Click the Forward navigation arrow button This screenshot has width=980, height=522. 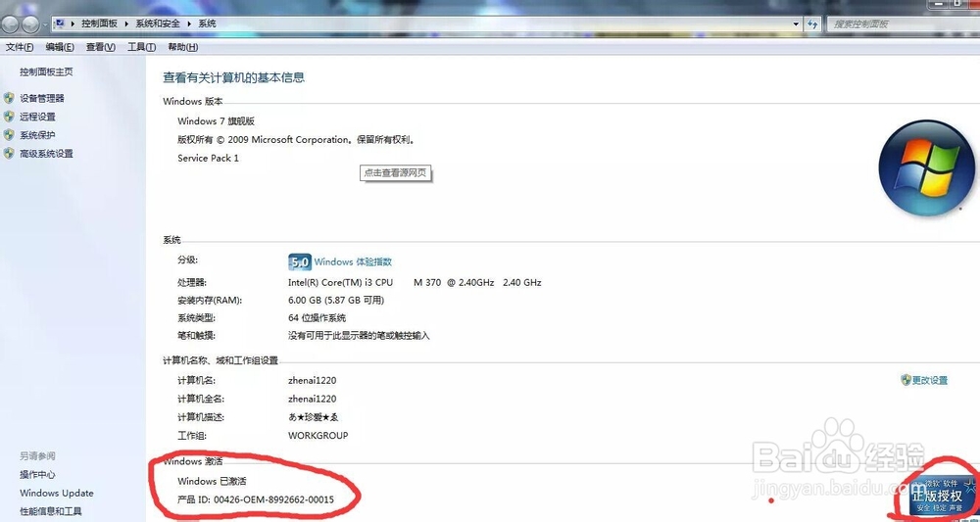click(30, 24)
